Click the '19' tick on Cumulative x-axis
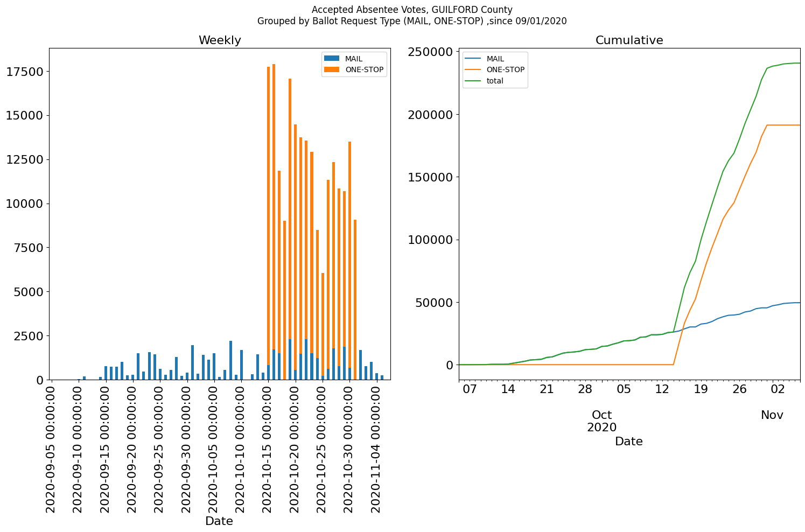This screenshot has width=805, height=532. tap(701, 389)
